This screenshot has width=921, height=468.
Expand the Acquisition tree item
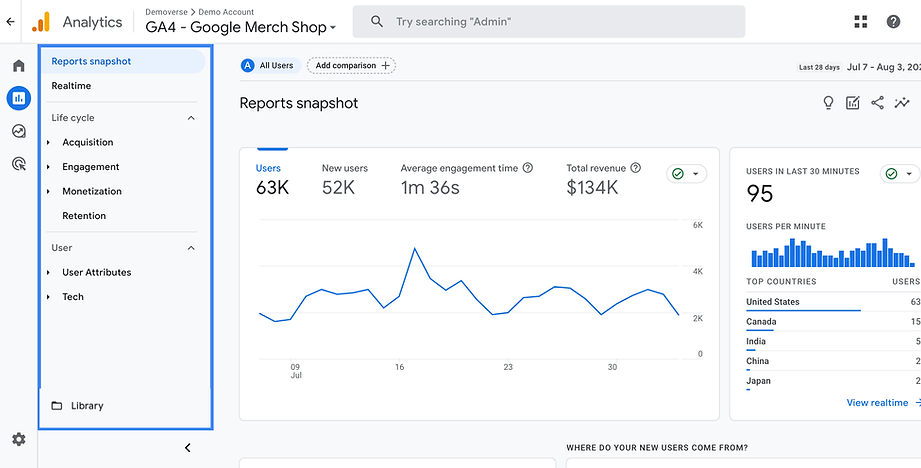49,143
